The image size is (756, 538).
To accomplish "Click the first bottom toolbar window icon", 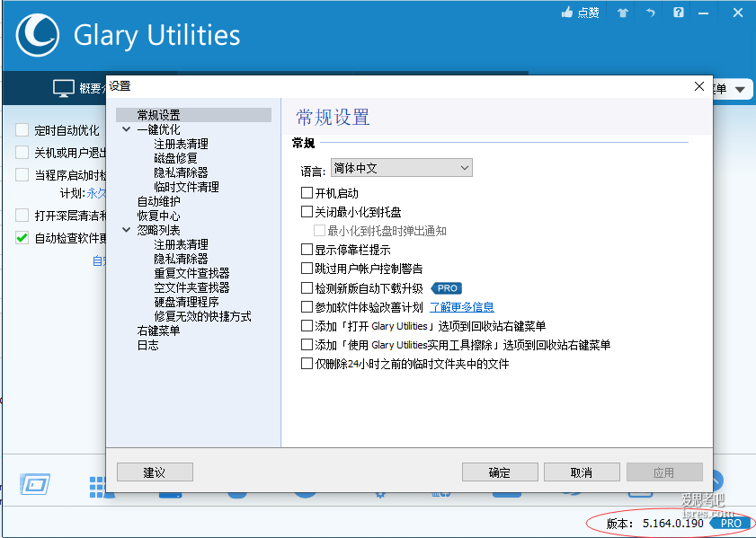I will (35, 484).
